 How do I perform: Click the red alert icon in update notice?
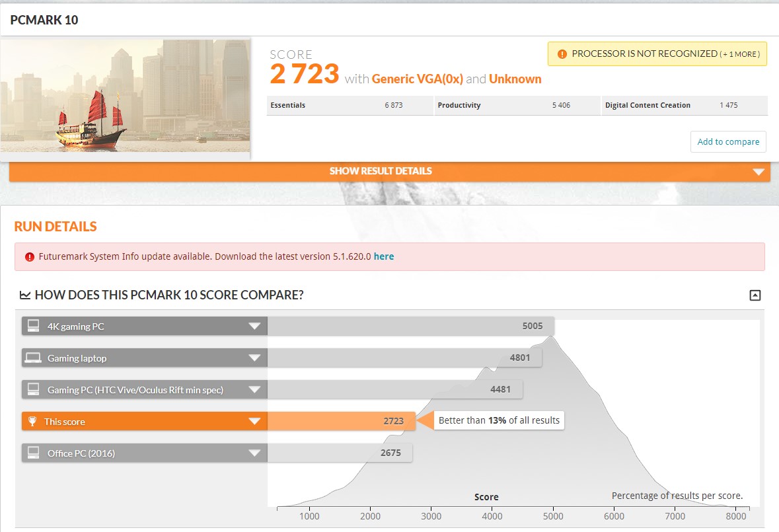29,257
